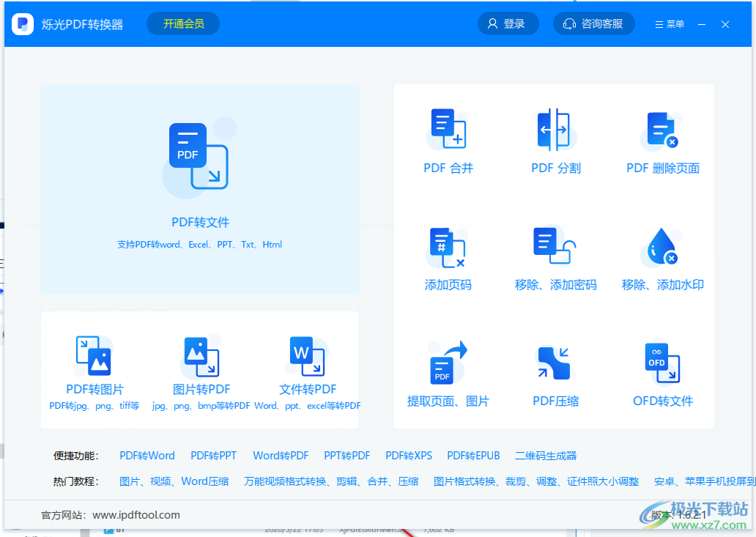Click the 开通会员 membership button
The image size is (756, 537).
tap(183, 23)
